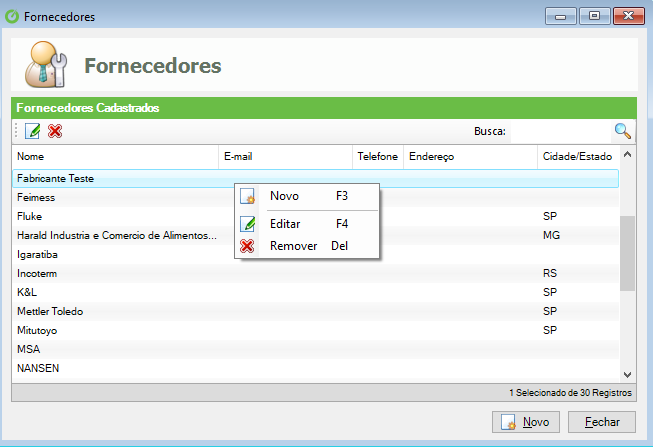This screenshot has height=447, width=653.
Task: Click the Novo button at bottom
Action: [526, 422]
